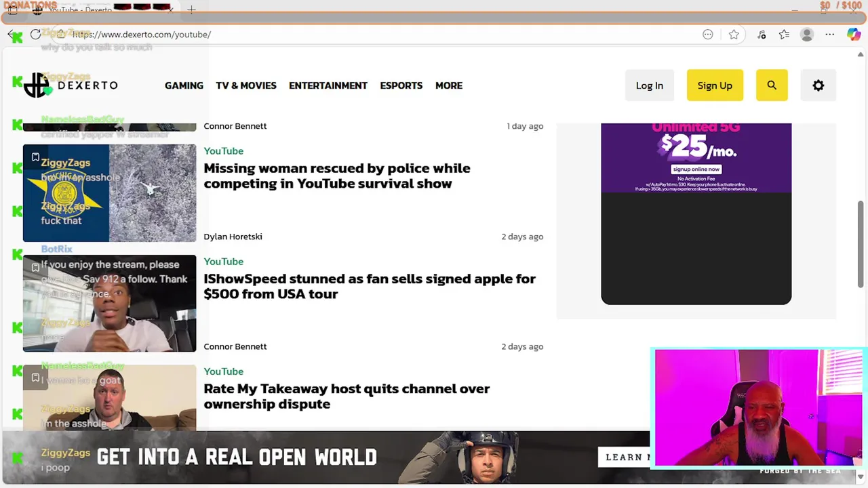Image resolution: width=868 pixels, height=488 pixels.
Task: Open the TV & MOVIES menu
Action: 246,85
